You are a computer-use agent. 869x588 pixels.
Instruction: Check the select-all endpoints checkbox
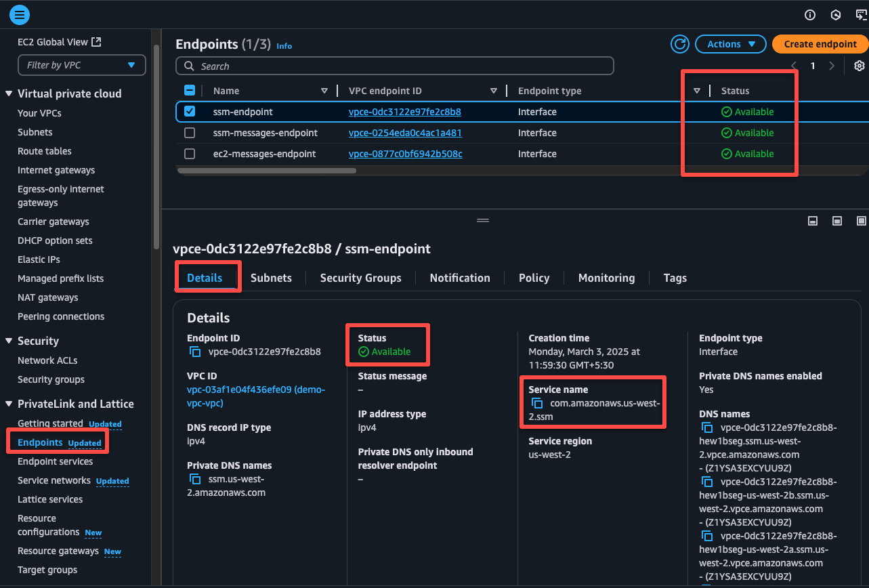coord(189,89)
